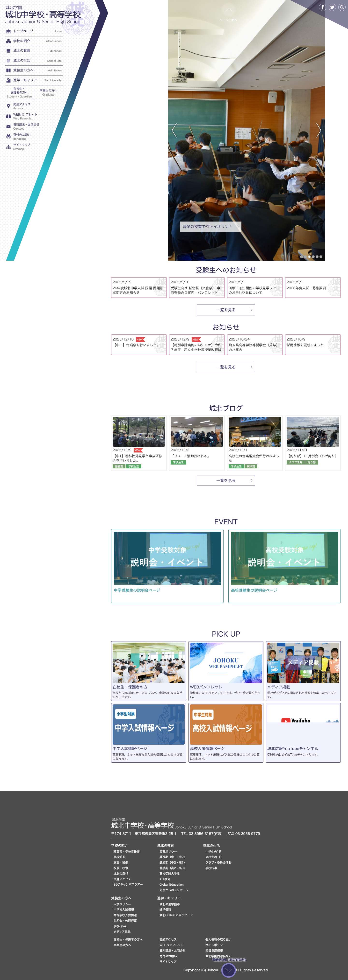Select the last carousel pagination dot

(x=321, y=257)
